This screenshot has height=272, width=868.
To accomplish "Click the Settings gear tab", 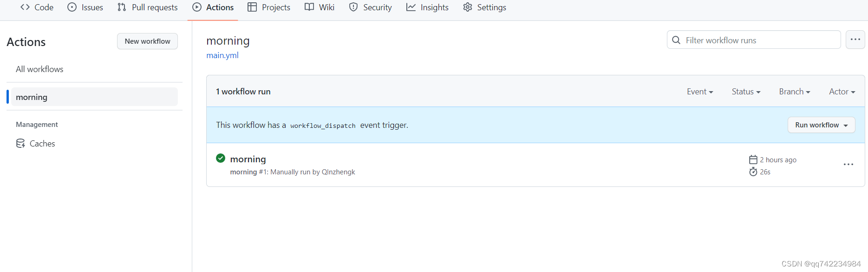I will (484, 7).
